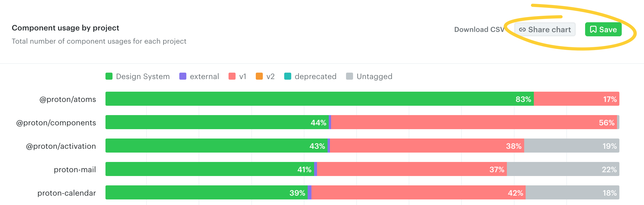Select the @proton/components project label
The width and height of the screenshot is (644, 205).
[x=56, y=123]
